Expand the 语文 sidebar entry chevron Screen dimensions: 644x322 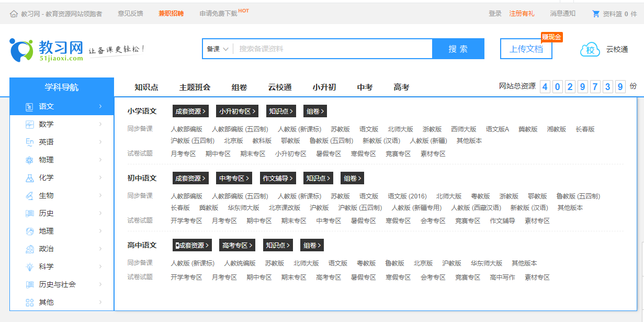(100, 106)
